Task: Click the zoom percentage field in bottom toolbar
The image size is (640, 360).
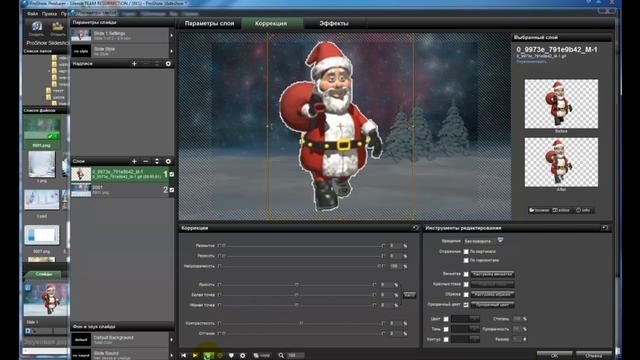Action: coord(296,356)
